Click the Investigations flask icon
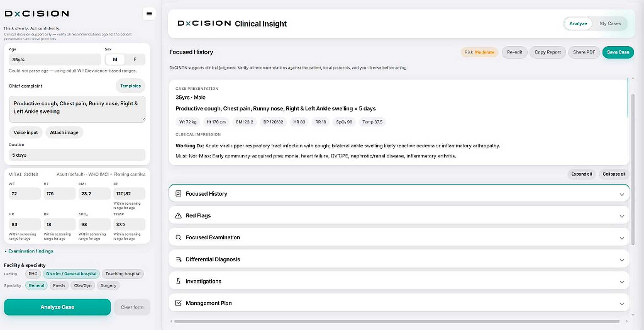The image size is (644, 330). (x=178, y=281)
